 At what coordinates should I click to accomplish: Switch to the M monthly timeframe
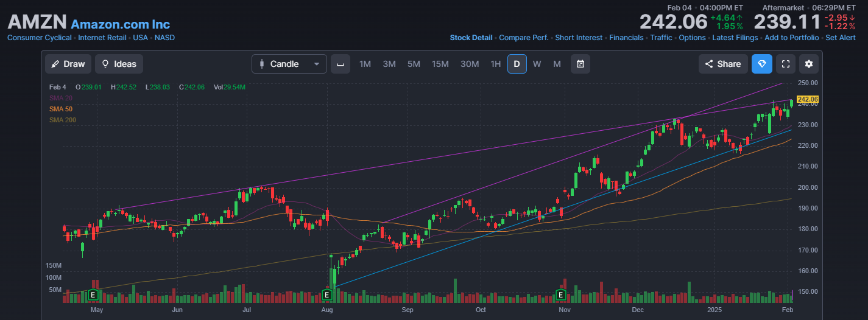click(557, 64)
